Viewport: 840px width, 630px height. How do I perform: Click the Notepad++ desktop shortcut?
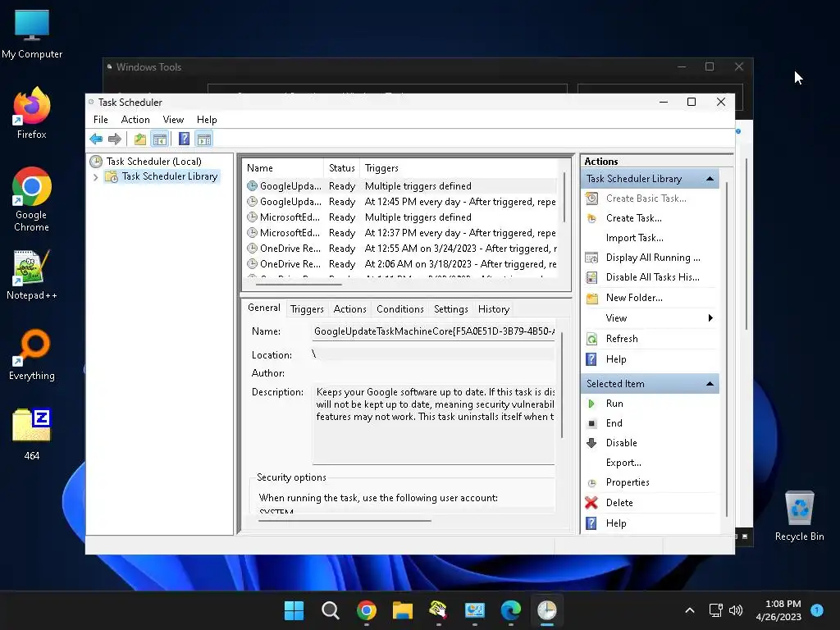tap(31, 276)
